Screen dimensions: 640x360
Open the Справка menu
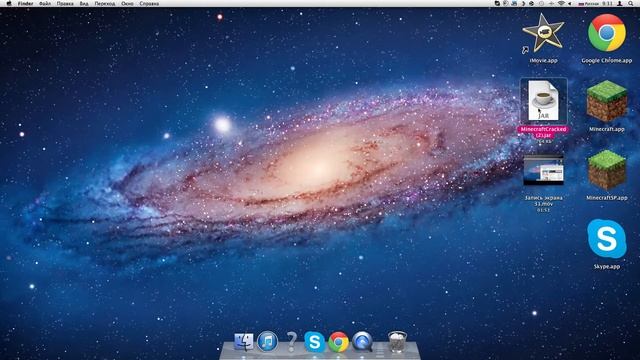pyautogui.click(x=149, y=3)
